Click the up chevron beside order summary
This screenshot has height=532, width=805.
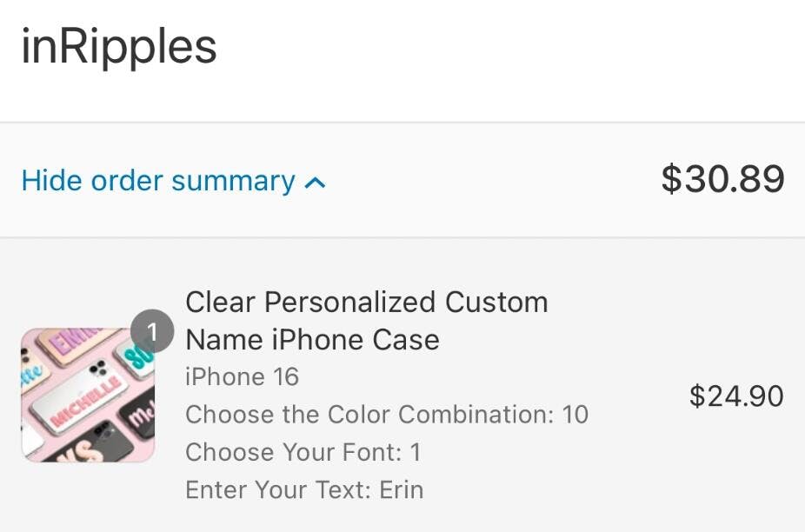pyautogui.click(x=316, y=183)
